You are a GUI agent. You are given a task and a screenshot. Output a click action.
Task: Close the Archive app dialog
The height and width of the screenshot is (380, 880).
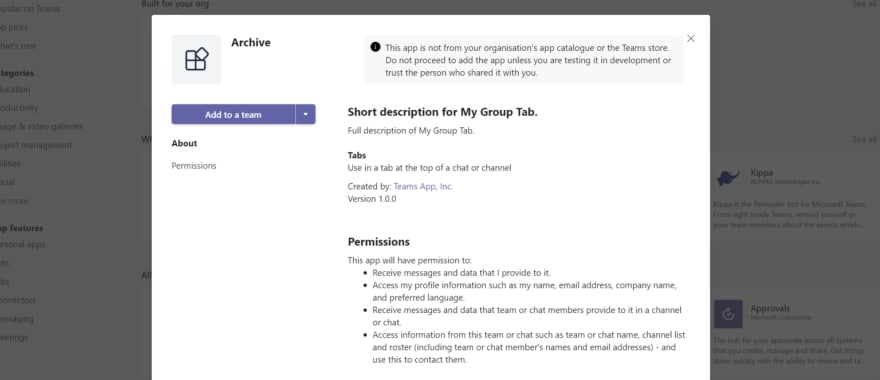[691, 38]
